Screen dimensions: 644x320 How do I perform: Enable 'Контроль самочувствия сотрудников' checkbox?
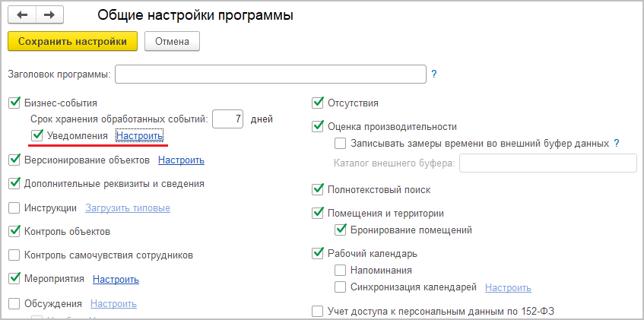[14, 255]
